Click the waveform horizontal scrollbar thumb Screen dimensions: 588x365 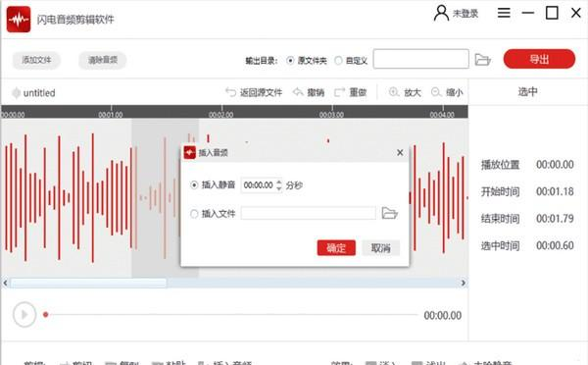[x=88, y=283]
